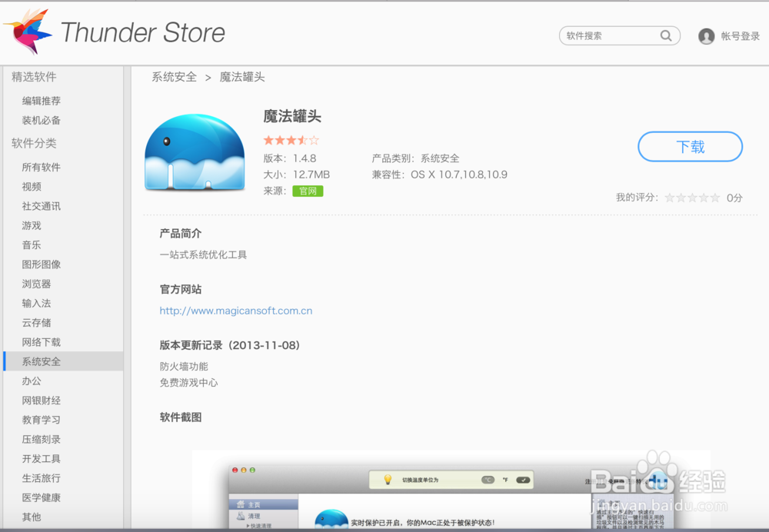
Task: Select the 网银财经 category
Action: point(42,401)
